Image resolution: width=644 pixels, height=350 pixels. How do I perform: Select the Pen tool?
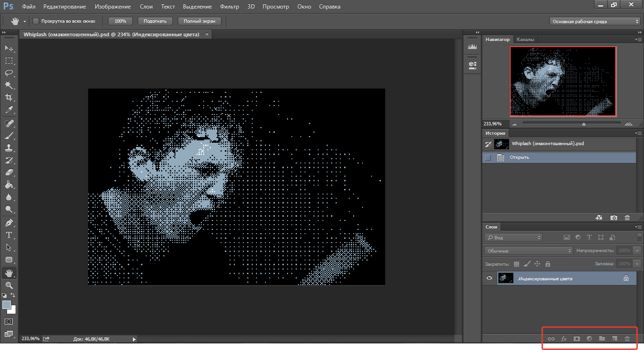(x=9, y=223)
